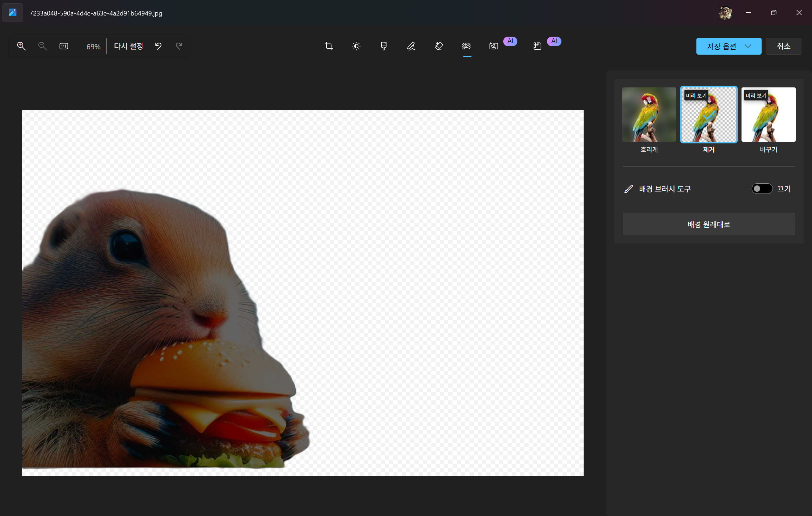This screenshot has height=516, width=812.
Task: Click the zoom out magnifier icon
Action: [x=42, y=46]
